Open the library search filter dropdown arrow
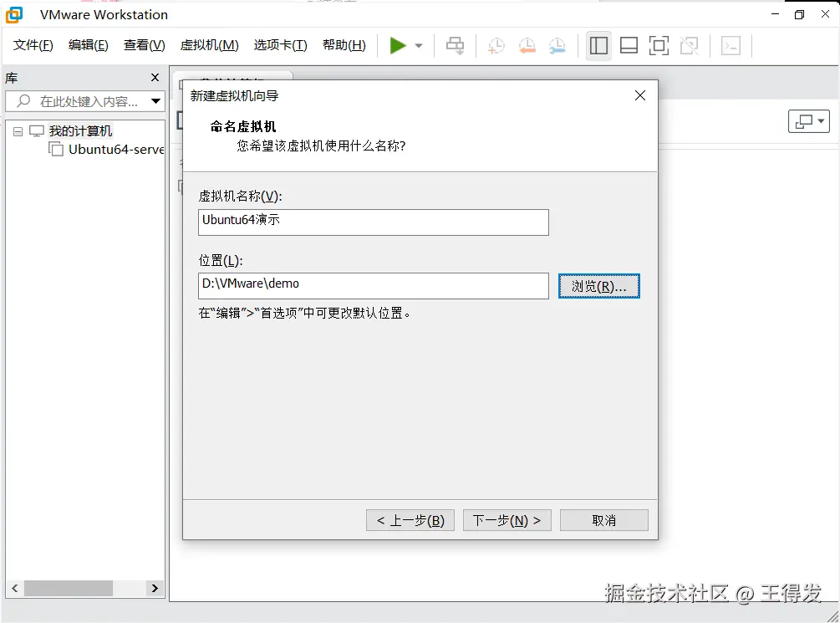The width and height of the screenshot is (840, 623). pos(156,101)
